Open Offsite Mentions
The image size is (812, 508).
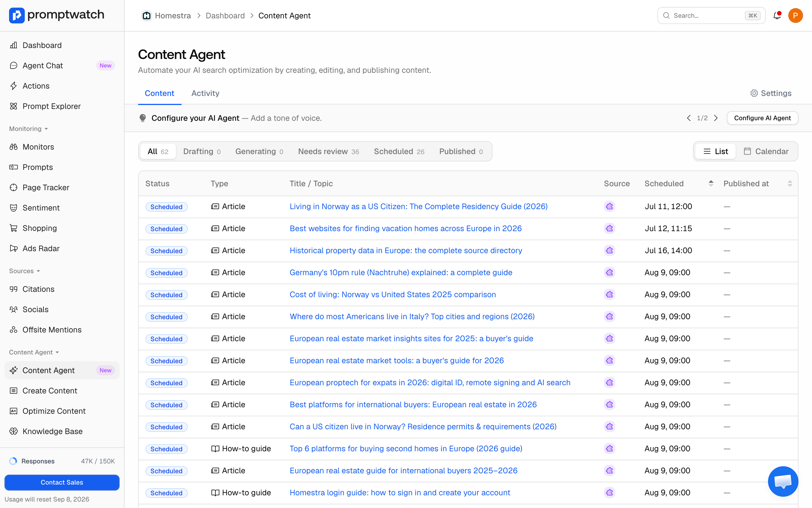coord(62,330)
